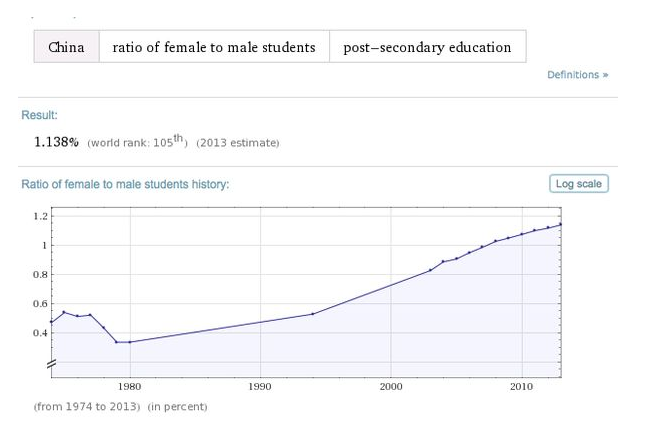Click the first data point at 1974
The width and height of the screenshot is (658, 421).
51,322
